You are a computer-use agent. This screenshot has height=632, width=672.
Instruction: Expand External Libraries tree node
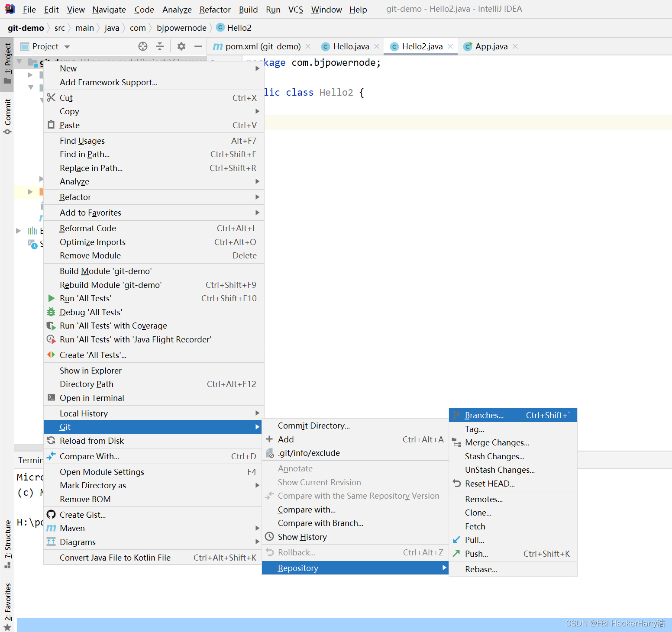[x=19, y=231]
